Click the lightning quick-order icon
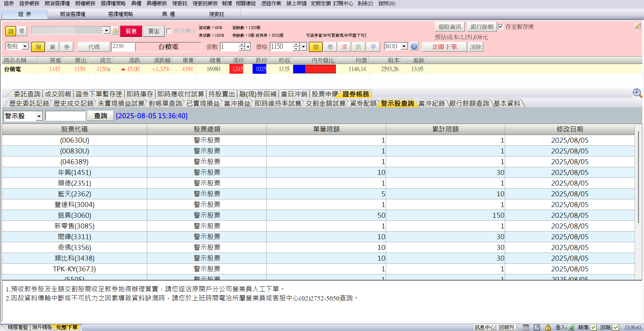This screenshot has width=644, height=331. [x=638, y=26]
